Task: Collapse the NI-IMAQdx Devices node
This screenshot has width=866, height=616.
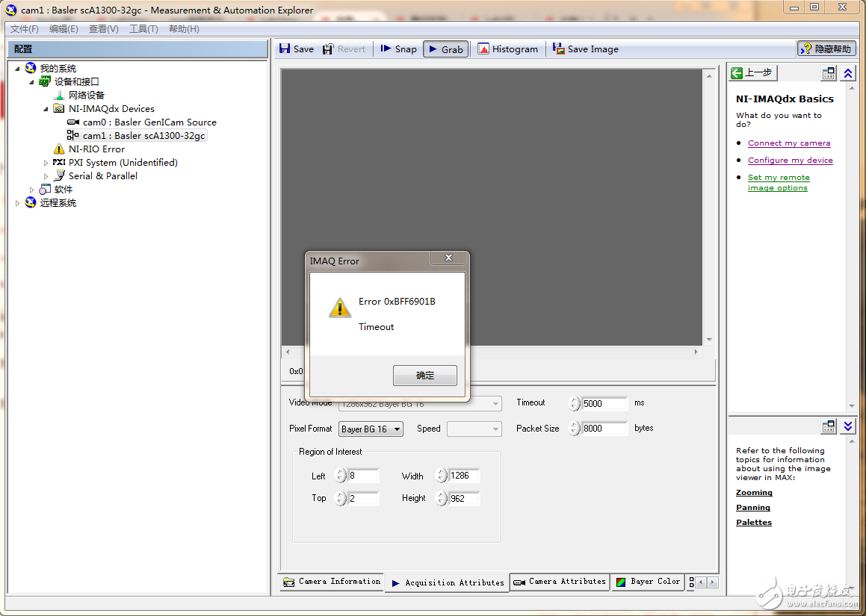Action: 46,109
